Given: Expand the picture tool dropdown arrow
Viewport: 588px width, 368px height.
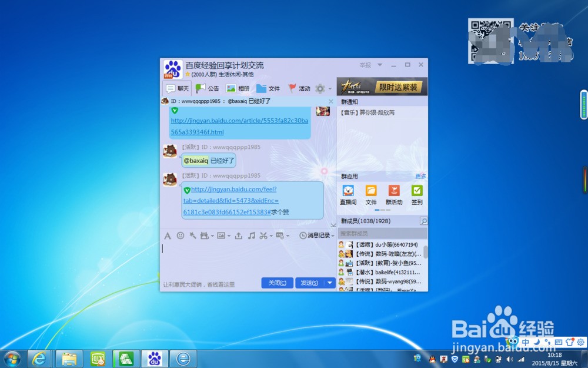Looking at the screenshot, I should coord(229,236).
